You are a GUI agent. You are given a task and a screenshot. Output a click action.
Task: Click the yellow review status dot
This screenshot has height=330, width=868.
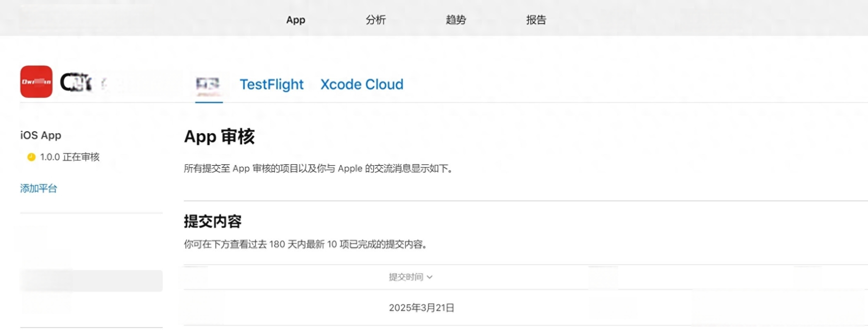31,157
